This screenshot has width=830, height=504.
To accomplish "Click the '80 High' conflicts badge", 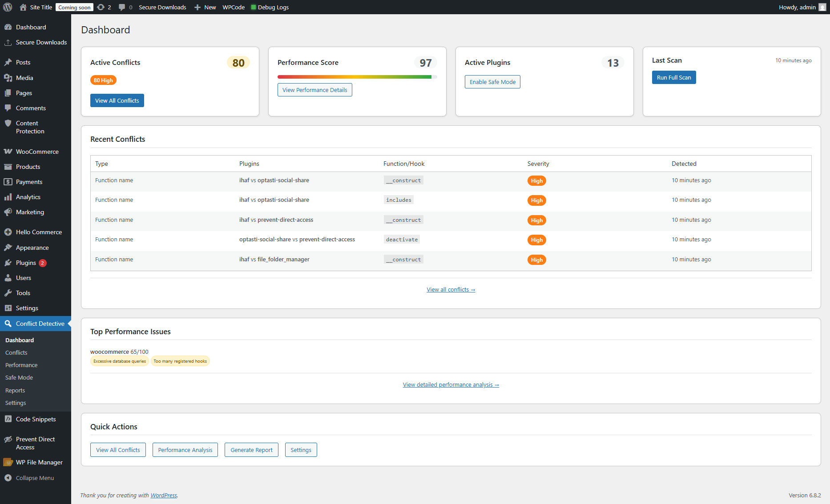I will click(103, 80).
